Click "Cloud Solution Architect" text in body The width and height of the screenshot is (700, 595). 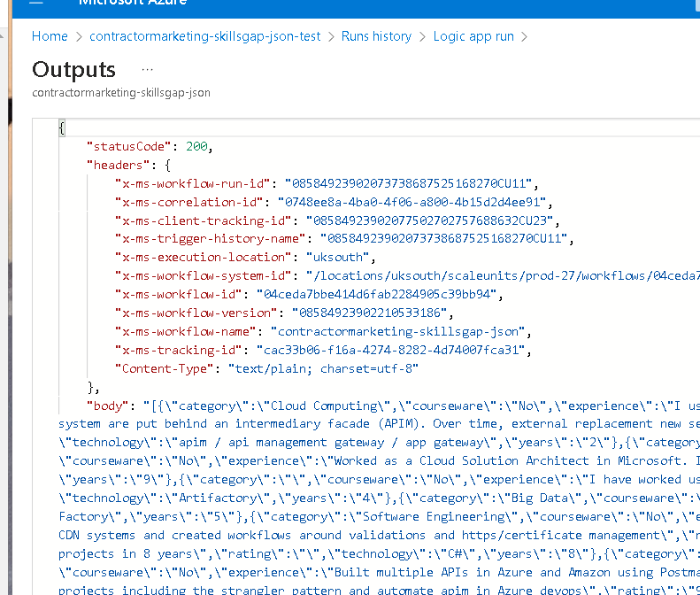504,460
